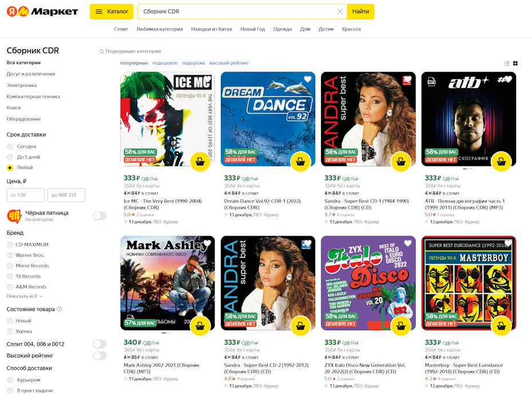Check the A&M Records brand filter
Viewport: 532px width, 396px height.
click(10, 287)
